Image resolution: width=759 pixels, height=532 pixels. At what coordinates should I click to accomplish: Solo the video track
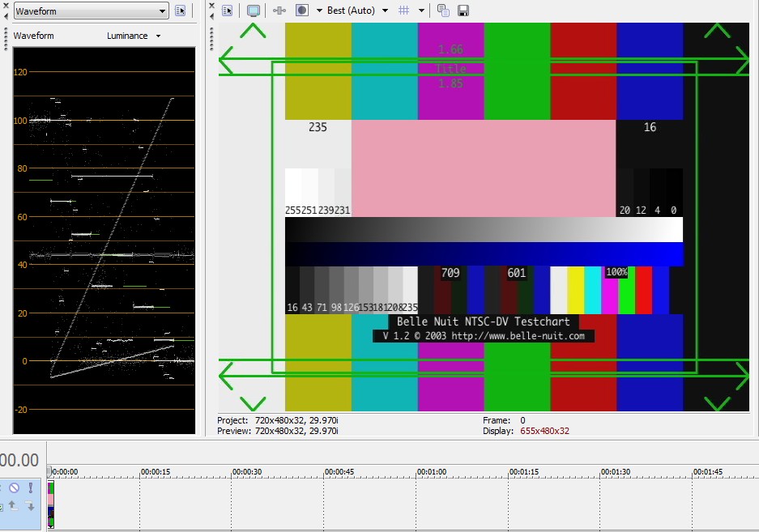pyautogui.click(x=31, y=487)
